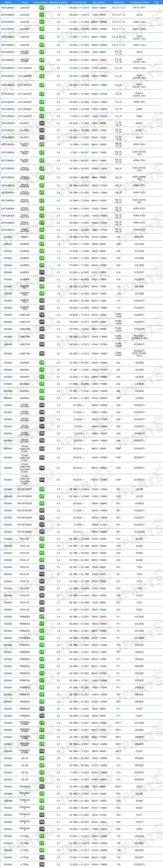Screen dimensions: 163x868
Task: Select engine code VG33E in 125kW/170KM row
Action: click(x=139, y=489)
